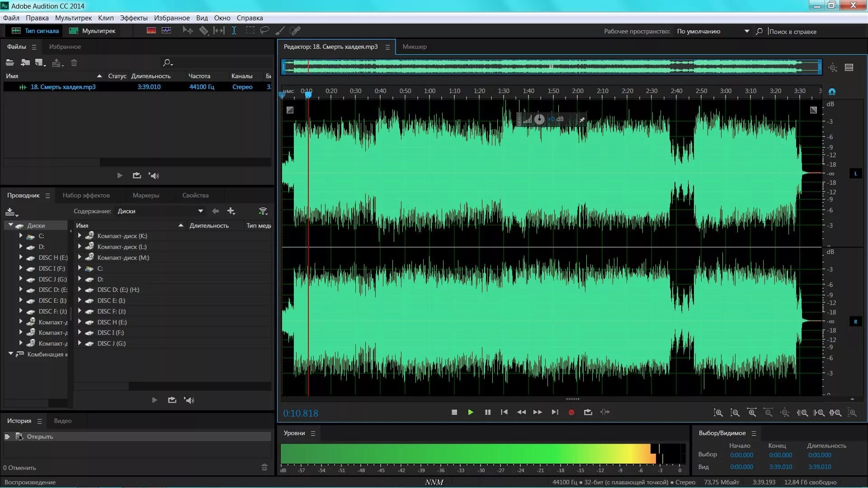Switch to Мультитрек view
868x488 pixels.
pyautogui.click(x=93, y=31)
